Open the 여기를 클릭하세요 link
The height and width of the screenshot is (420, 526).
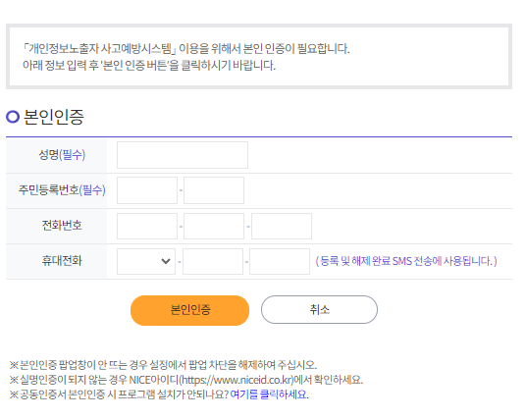pyautogui.click(x=269, y=394)
